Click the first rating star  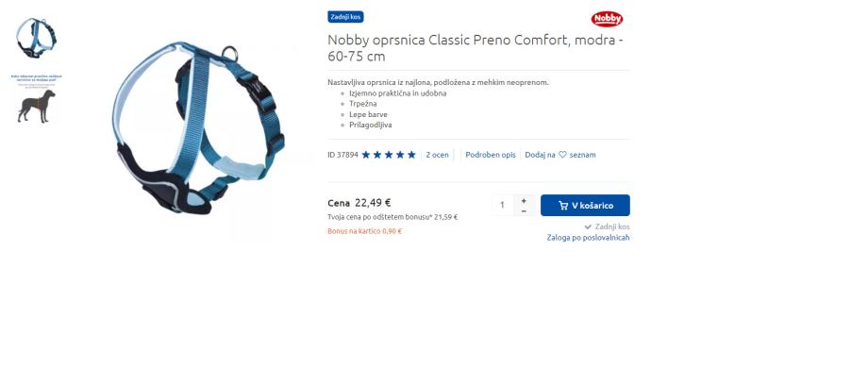point(366,155)
